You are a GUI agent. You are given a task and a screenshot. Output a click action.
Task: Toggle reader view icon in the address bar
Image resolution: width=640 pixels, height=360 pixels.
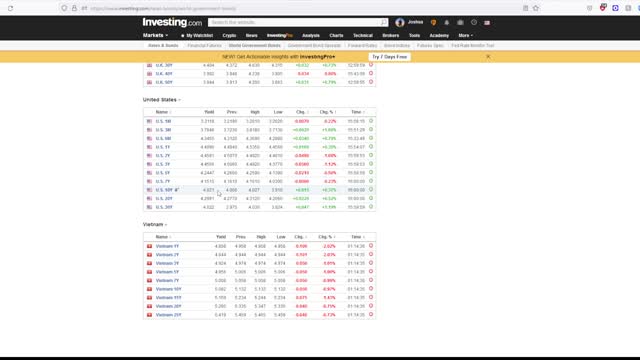tap(525, 8)
